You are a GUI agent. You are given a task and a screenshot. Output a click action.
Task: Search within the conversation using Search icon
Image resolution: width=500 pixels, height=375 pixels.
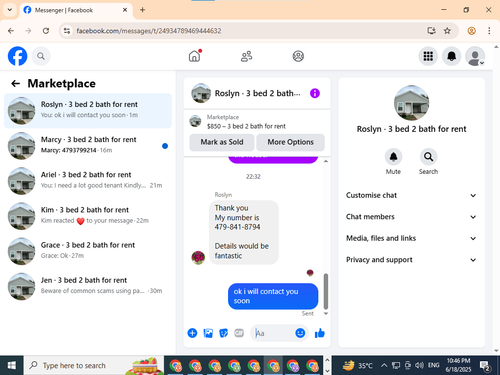coord(428,157)
